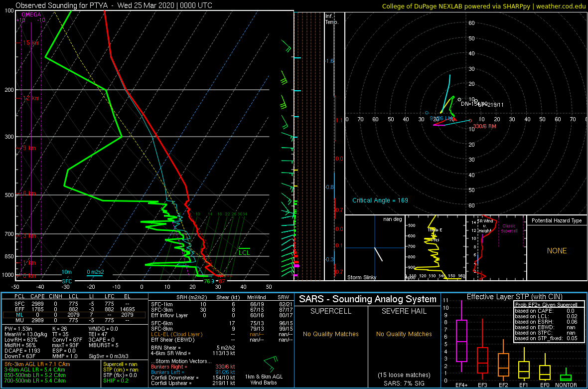The width and height of the screenshot is (588, 389).
Task: Click the Critical Angle = 169 text
Action: pos(380,200)
